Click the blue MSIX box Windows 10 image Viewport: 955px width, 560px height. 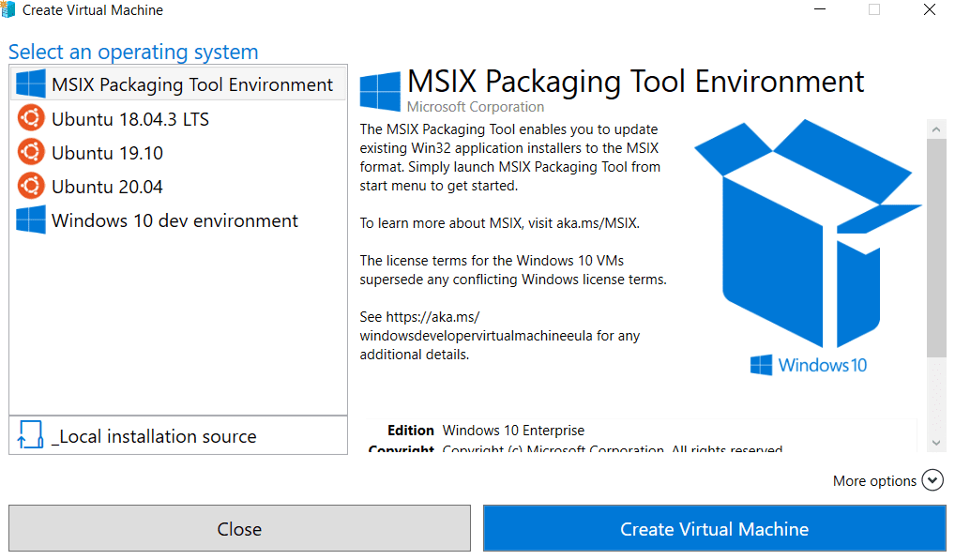tap(807, 247)
